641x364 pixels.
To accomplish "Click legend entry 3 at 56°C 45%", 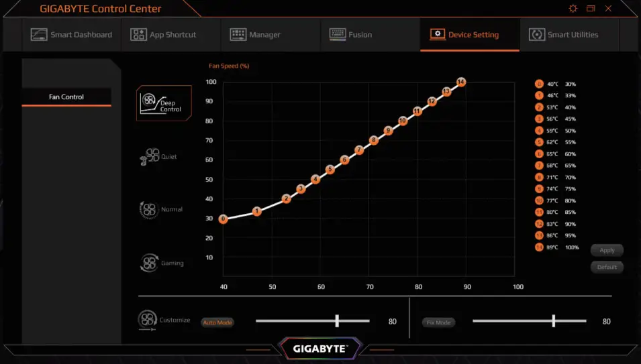I will click(x=556, y=119).
